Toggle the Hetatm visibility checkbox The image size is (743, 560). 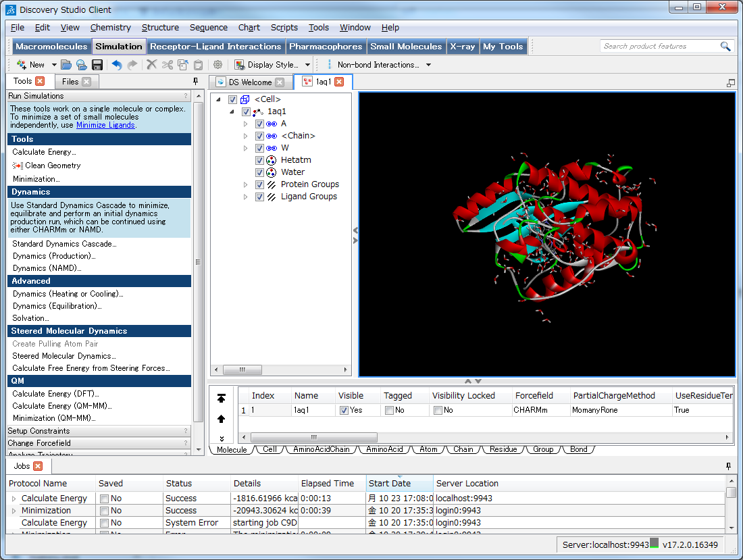tap(259, 160)
